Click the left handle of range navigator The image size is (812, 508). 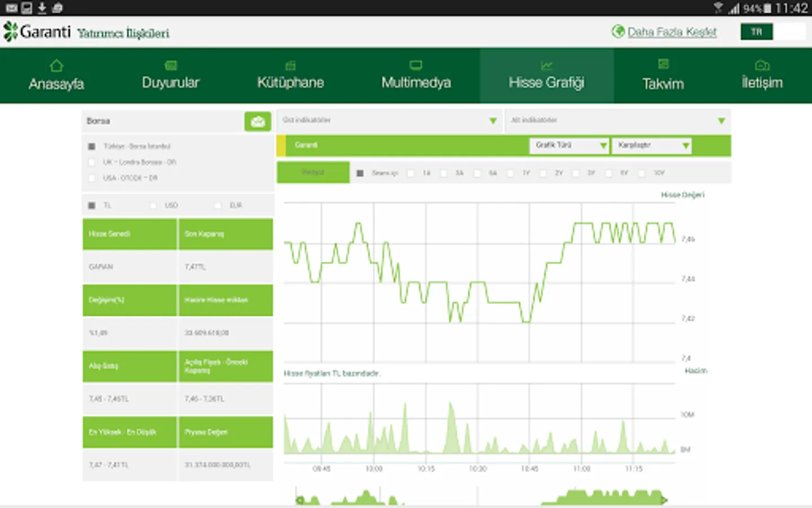click(x=299, y=500)
